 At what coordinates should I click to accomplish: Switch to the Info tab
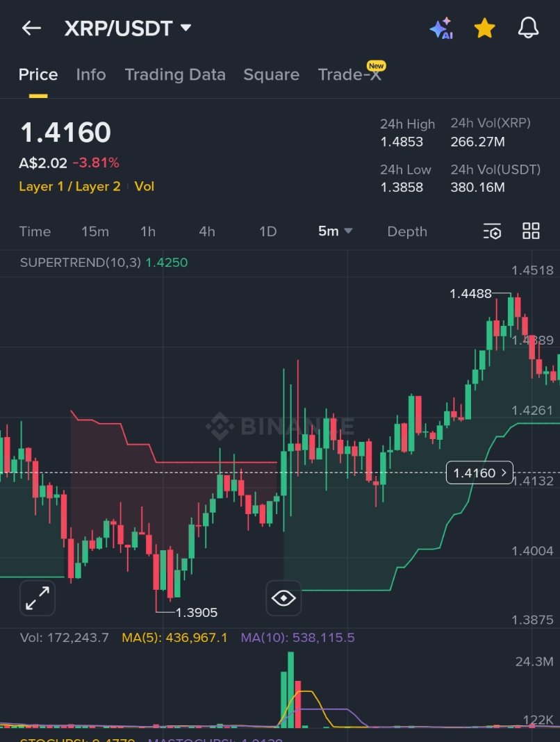91,75
